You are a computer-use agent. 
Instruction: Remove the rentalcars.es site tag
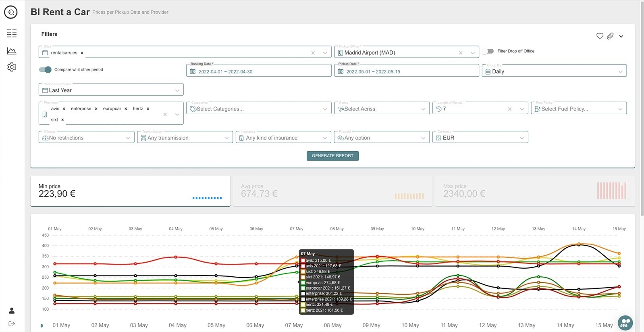[x=82, y=53]
